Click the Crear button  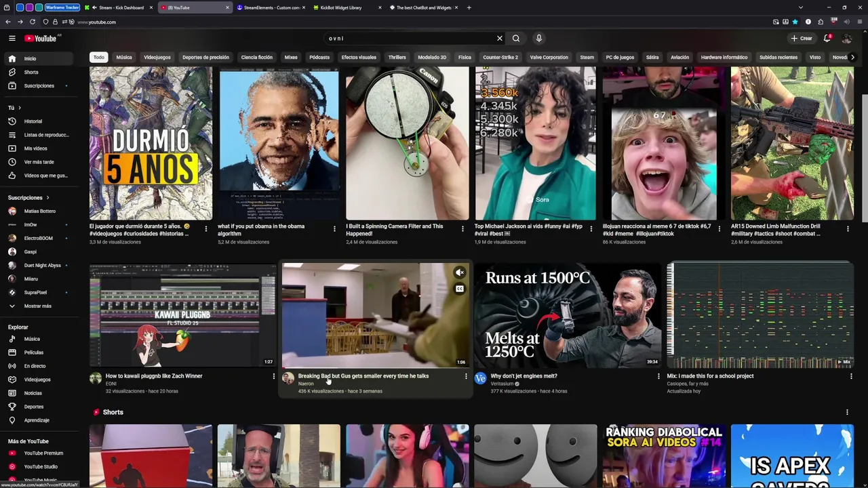pyautogui.click(x=802, y=39)
